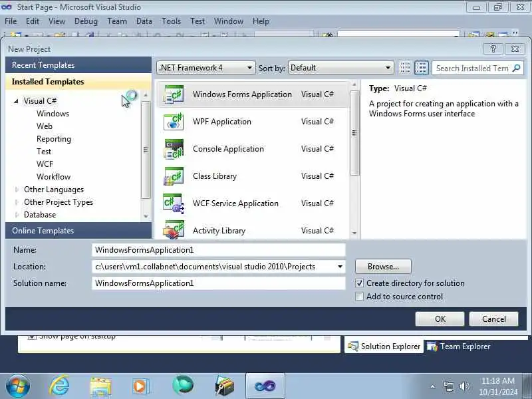This screenshot has height=399, width=532.
Task: Select Workflow under Visual C#
Action: coord(54,177)
